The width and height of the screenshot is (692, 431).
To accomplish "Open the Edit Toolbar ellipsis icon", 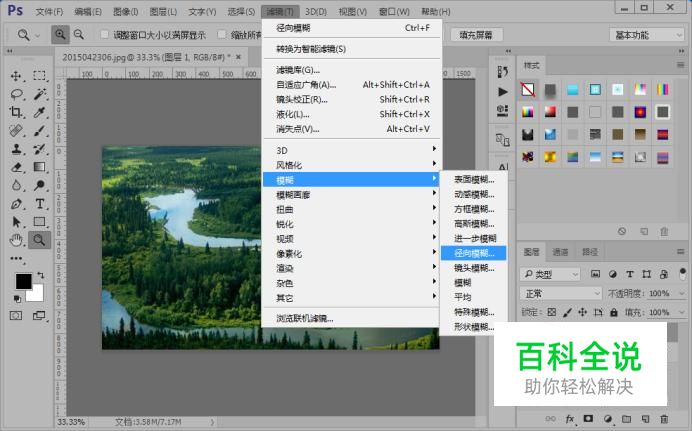I will 16,258.
